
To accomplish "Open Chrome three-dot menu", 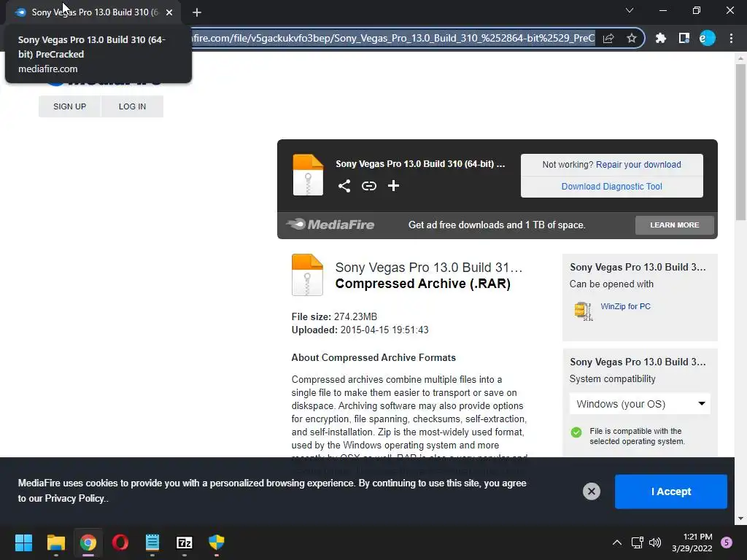I will click(x=731, y=38).
